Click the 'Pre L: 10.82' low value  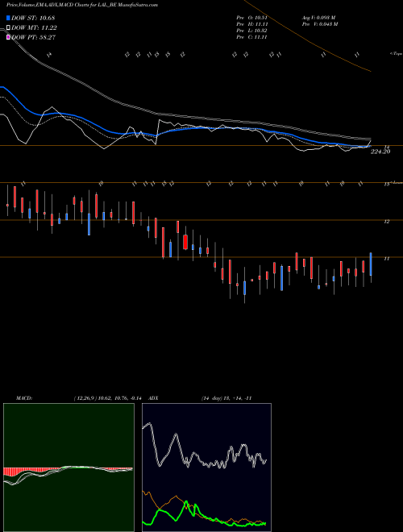point(251,31)
